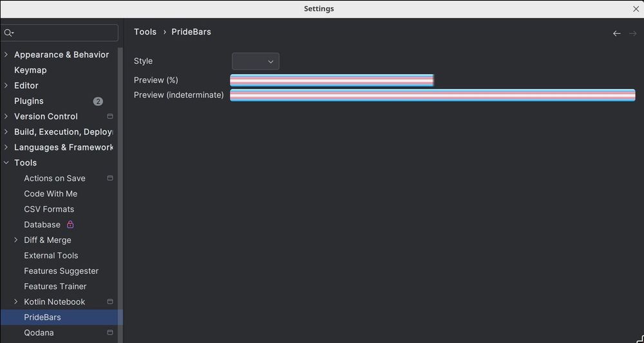Open the Keymap settings page
This screenshot has height=343, width=644.
(30, 70)
